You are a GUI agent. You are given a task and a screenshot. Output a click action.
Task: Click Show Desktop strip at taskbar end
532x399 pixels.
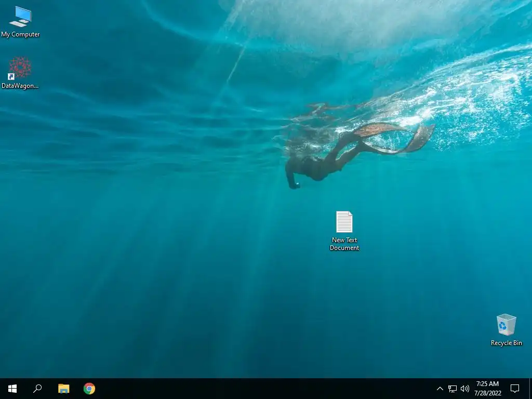coord(530,389)
